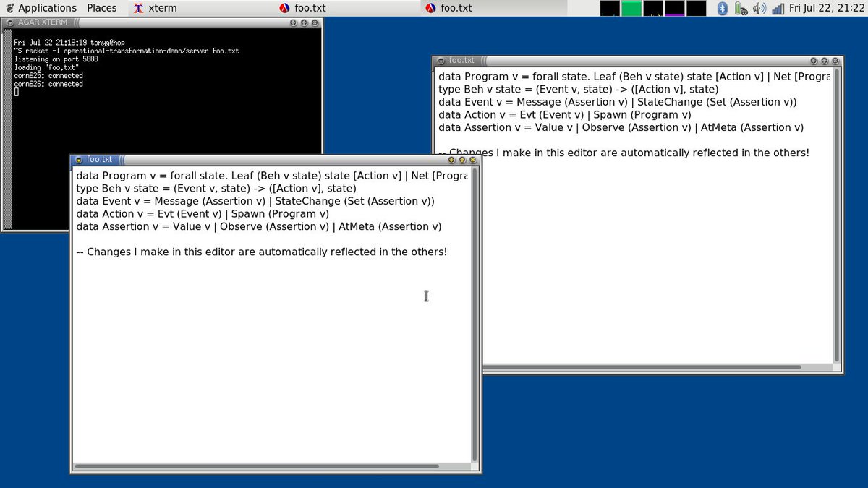
Task: Open the window menu of the front foo.txt editor
Action: [77, 160]
